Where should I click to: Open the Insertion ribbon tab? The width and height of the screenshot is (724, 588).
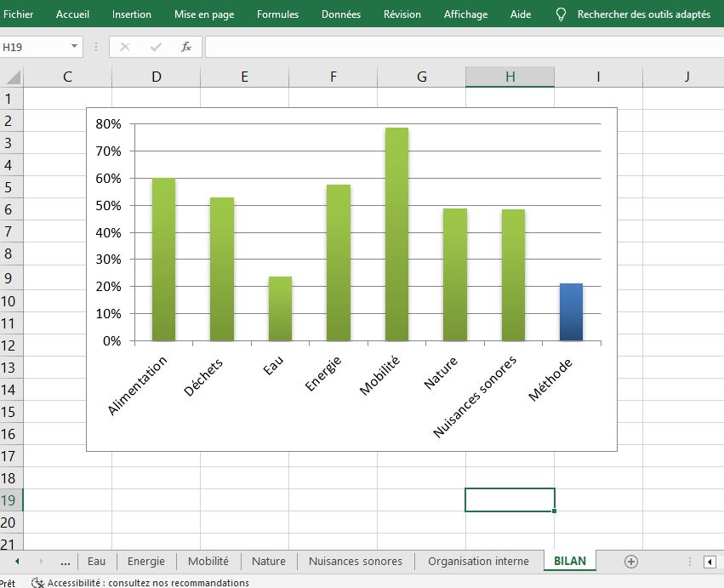click(x=132, y=14)
